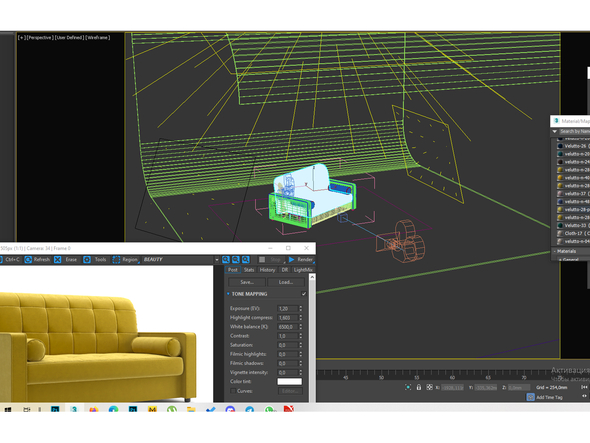Open the LightMix tab
The height and width of the screenshot is (443, 590).
[303, 270]
